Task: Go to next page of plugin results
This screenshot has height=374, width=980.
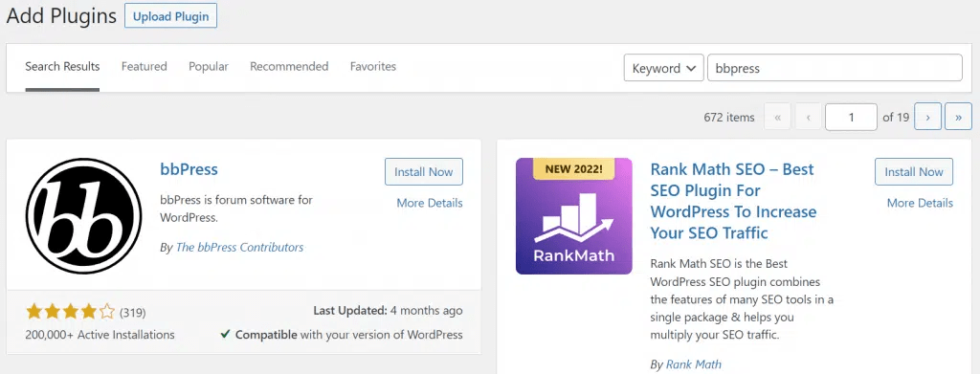Action: click(x=927, y=117)
